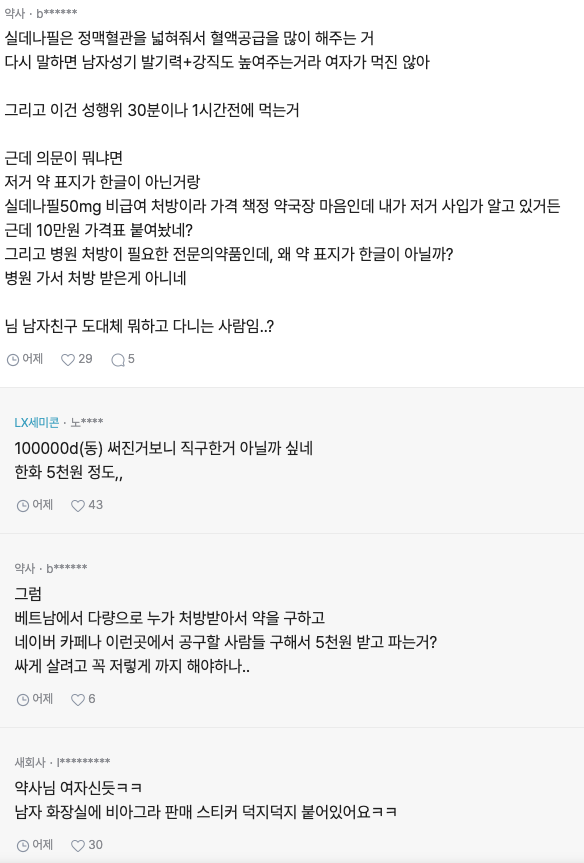Click the 30 like count at bottom
This screenshot has height=863, width=584.
point(95,844)
